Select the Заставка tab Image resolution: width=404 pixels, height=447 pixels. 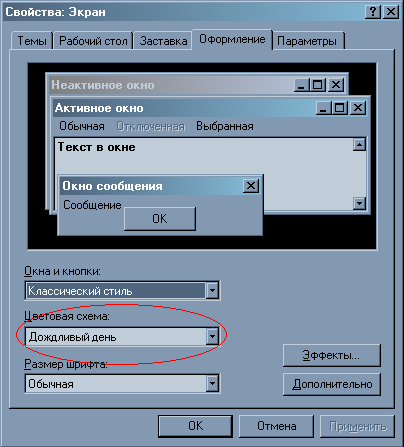point(163,41)
